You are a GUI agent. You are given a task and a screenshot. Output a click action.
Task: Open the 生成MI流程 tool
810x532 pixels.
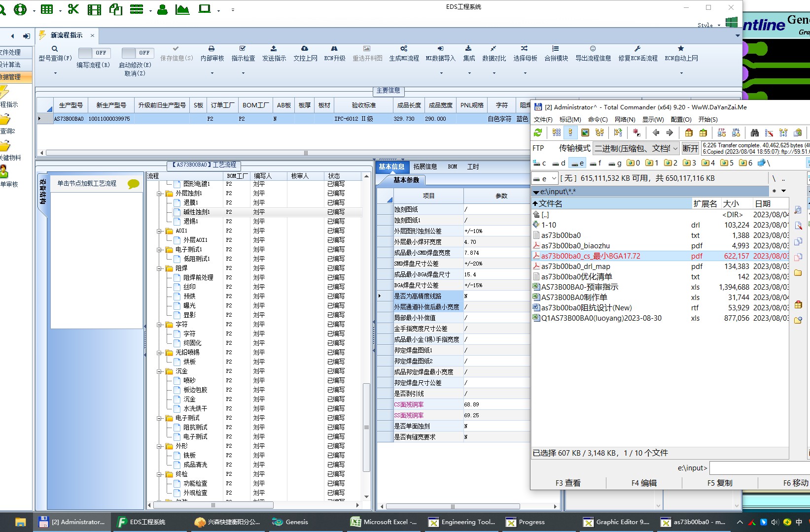point(404,49)
